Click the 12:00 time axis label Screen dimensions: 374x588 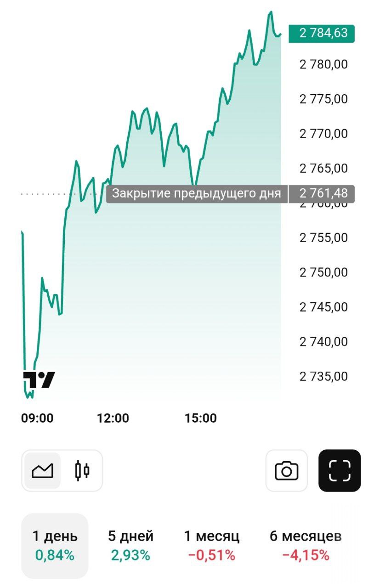[113, 418]
